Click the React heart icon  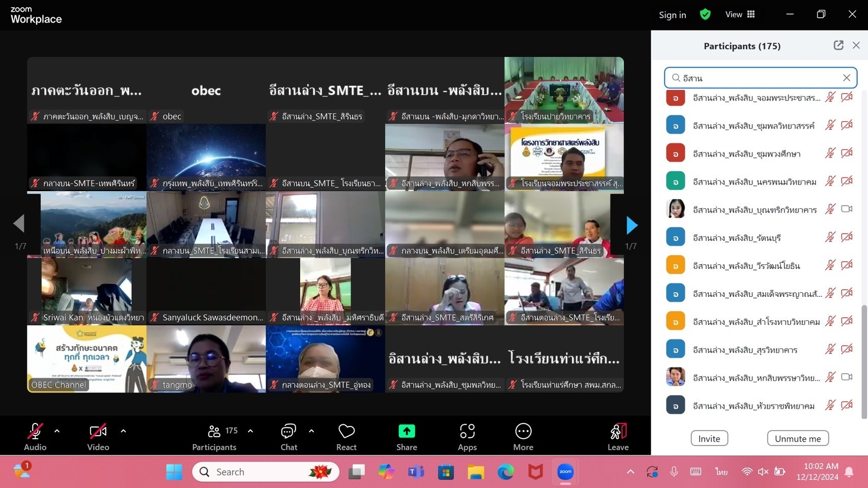346,437
